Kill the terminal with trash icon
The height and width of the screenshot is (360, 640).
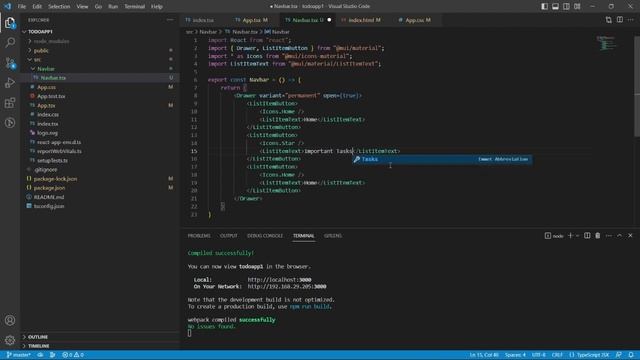point(598,236)
